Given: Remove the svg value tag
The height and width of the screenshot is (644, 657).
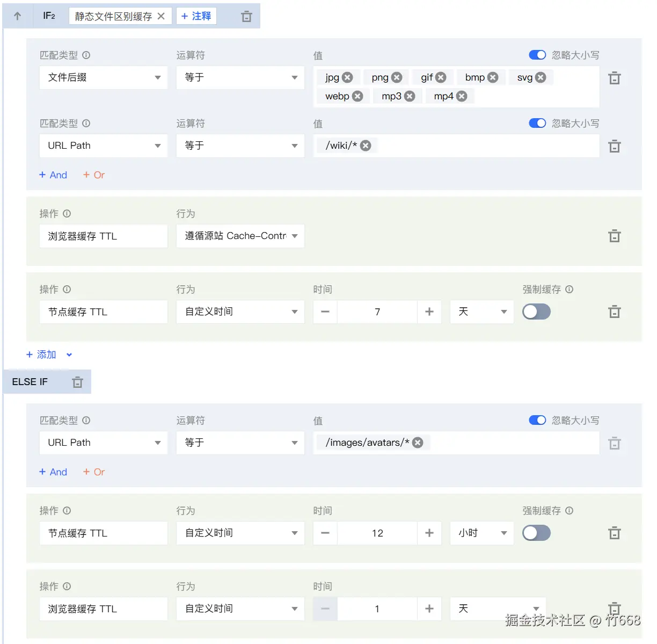Looking at the screenshot, I should pos(541,77).
